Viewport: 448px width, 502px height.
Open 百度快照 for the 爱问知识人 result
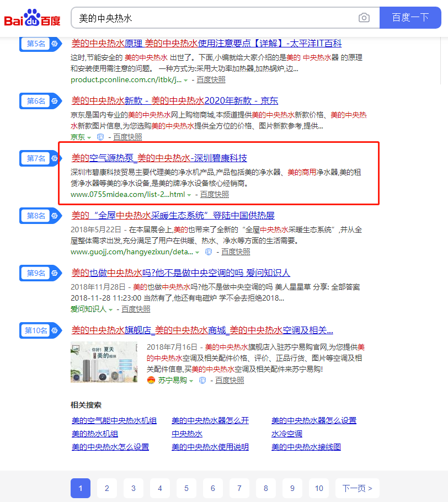tap(136, 309)
